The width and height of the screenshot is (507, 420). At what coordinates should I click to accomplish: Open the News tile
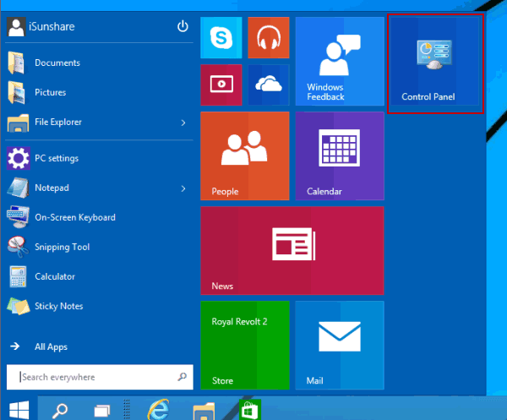point(292,251)
